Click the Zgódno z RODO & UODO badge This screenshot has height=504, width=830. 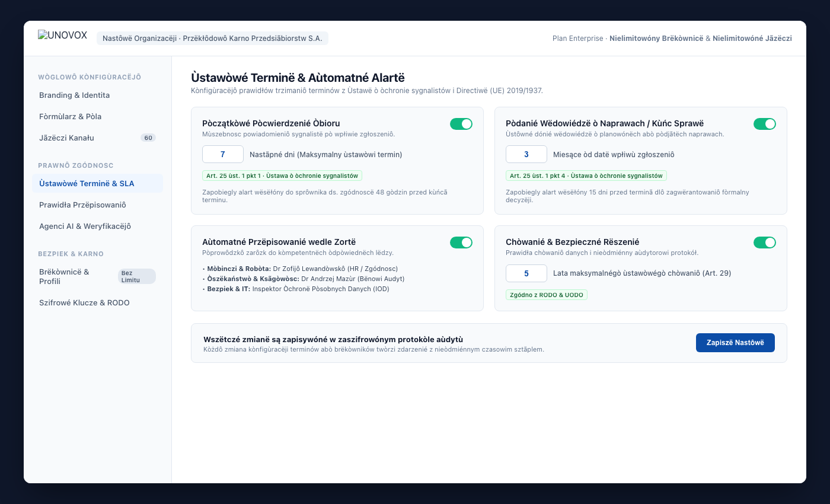(547, 295)
